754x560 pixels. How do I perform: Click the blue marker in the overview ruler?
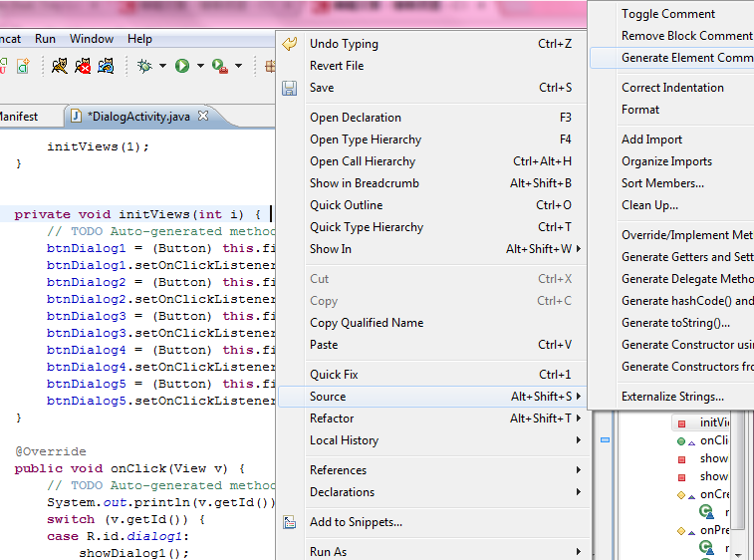tap(605, 439)
